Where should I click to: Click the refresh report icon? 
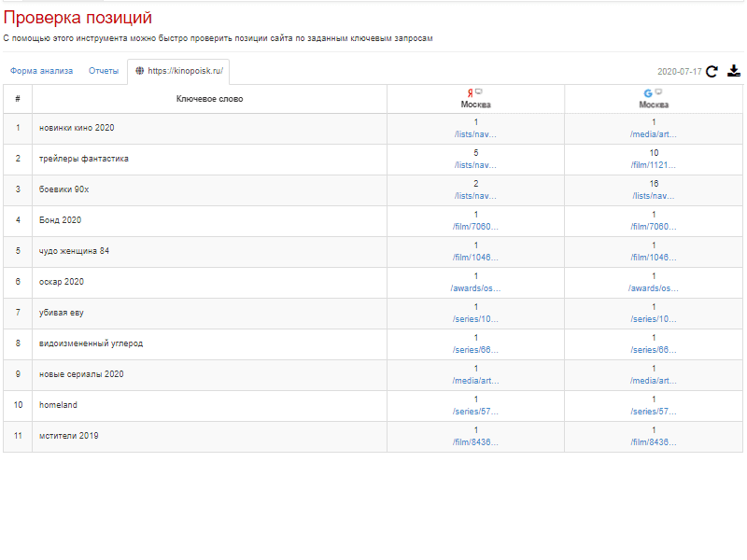coord(712,72)
